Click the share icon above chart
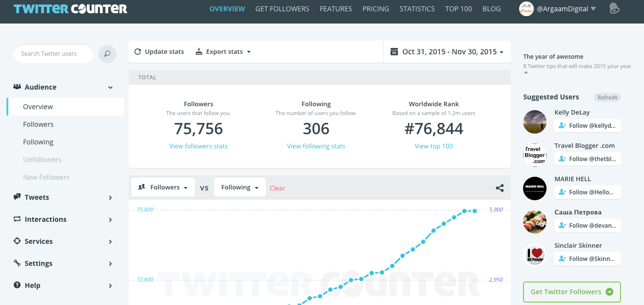The image size is (644, 305). pyautogui.click(x=500, y=188)
